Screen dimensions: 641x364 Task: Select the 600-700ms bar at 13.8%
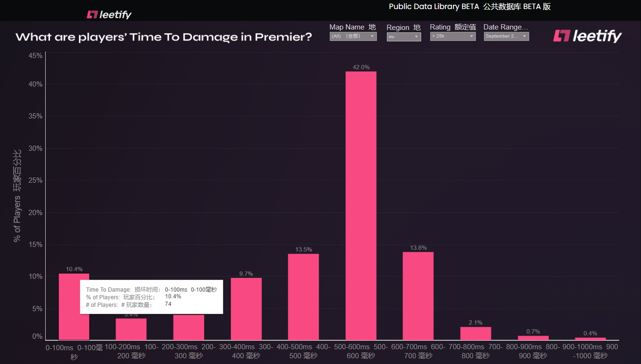[x=418, y=295]
